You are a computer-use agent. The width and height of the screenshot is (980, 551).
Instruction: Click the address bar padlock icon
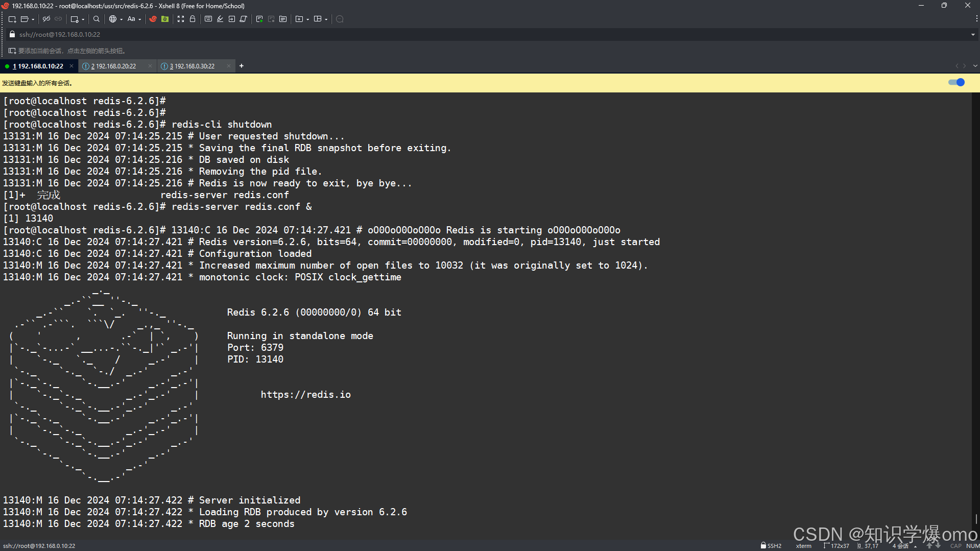pos(12,34)
